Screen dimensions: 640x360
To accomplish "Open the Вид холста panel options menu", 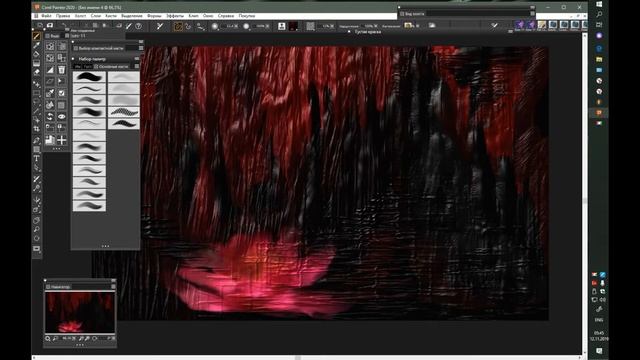I will pos(532,14).
